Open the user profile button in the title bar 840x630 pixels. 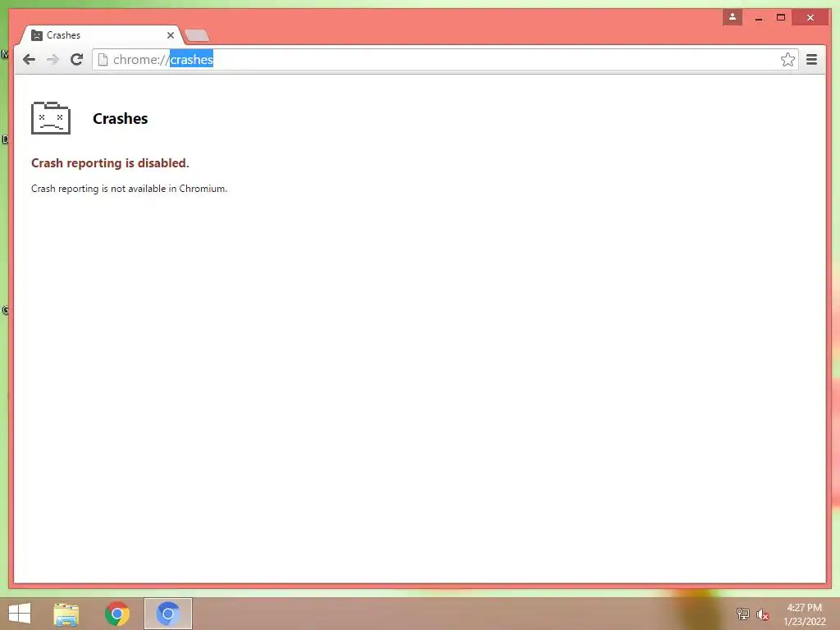click(x=733, y=17)
